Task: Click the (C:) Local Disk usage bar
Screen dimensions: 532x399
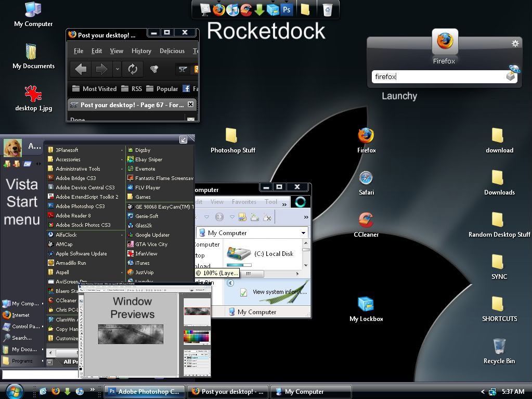Action: [x=239, y=265]
